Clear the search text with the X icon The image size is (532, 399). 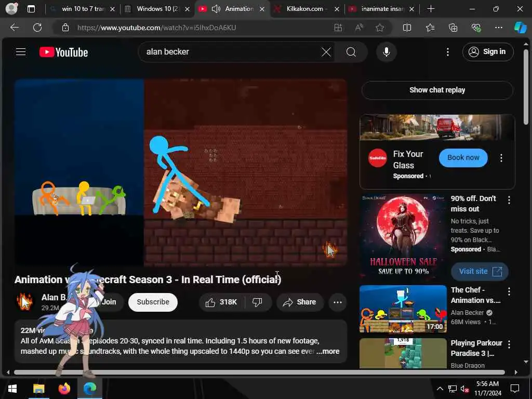326,52
